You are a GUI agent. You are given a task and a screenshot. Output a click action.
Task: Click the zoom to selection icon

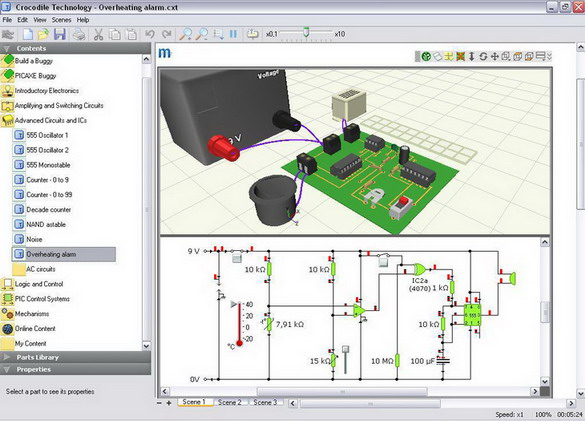pos(218,34)
